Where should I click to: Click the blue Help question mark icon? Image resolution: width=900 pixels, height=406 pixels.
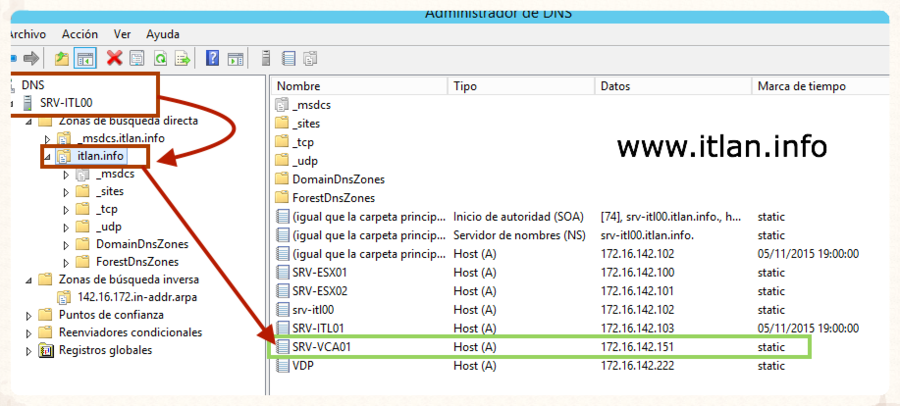pyautogui.click(x=212, y=58)
